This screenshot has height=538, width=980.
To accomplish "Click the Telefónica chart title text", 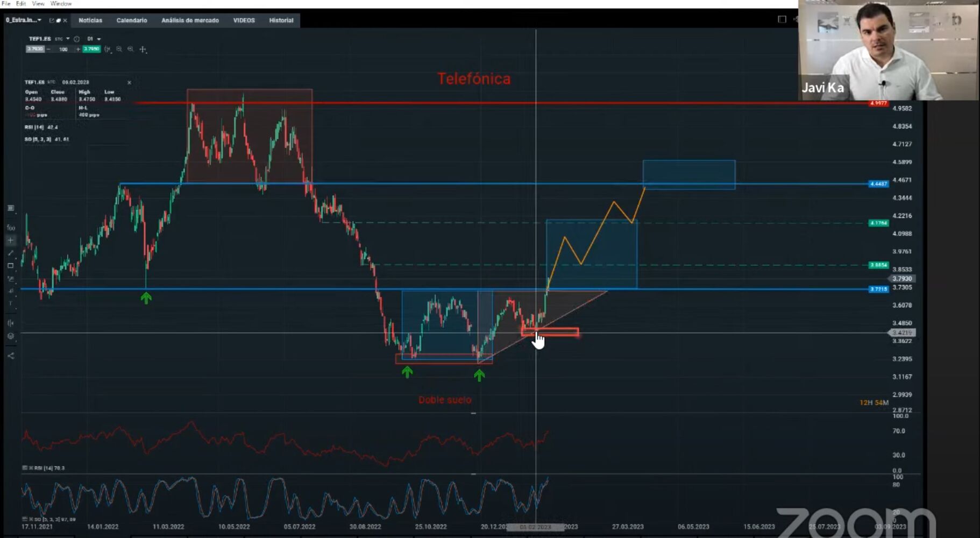I will (474, 79).
